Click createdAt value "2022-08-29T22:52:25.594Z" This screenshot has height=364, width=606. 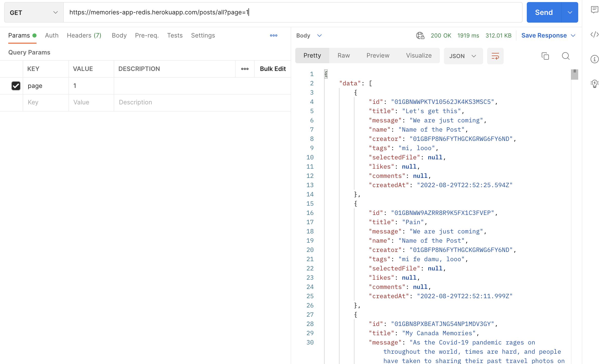[x=465, y=185]
